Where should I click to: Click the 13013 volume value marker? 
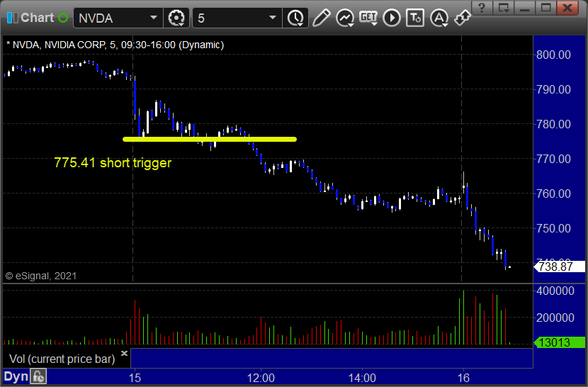click(559, 342)
